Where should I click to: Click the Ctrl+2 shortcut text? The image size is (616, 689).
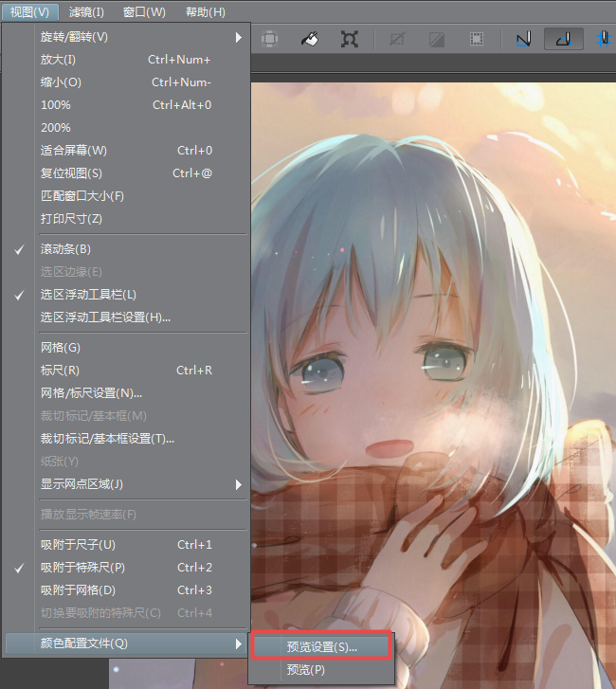(194, 568)
